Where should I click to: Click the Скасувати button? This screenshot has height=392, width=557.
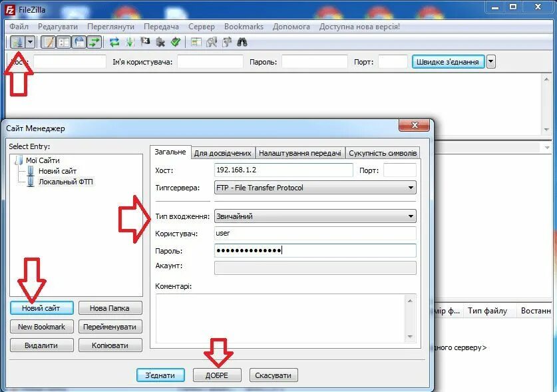[273, 375]
